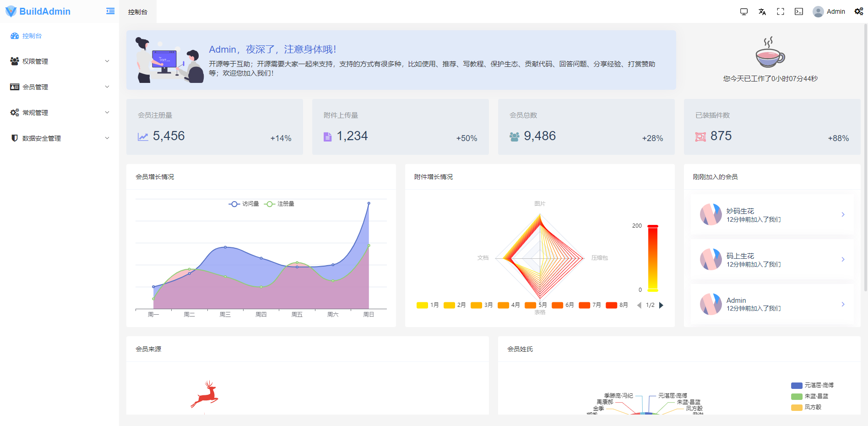The height and width of the screenshot is (426, 868).
Task: Click the next page arrow on radar legend
Action: coord(661,305)
